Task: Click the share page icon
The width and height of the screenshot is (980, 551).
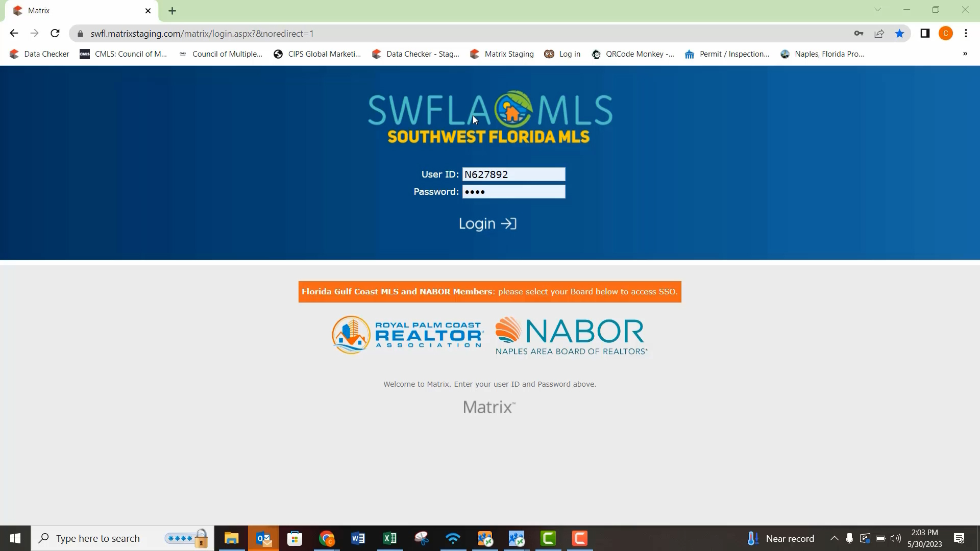Action: [879, 34]
